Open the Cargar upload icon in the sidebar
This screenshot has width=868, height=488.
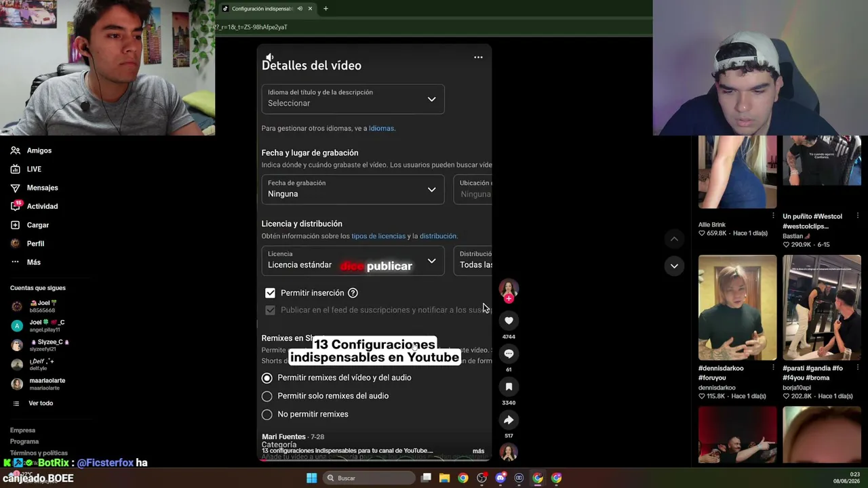(15, 225)
